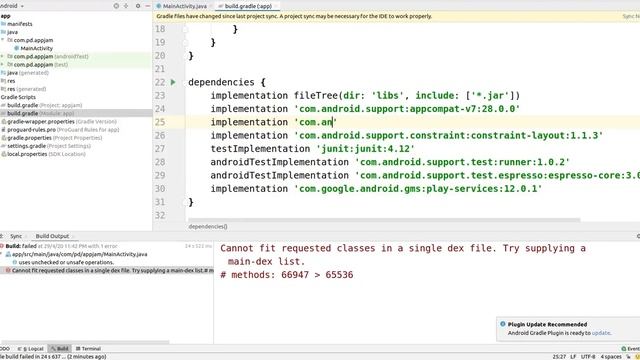
Task: Collapse the com.pd.appjam package
Action: (x=3, y=40)
